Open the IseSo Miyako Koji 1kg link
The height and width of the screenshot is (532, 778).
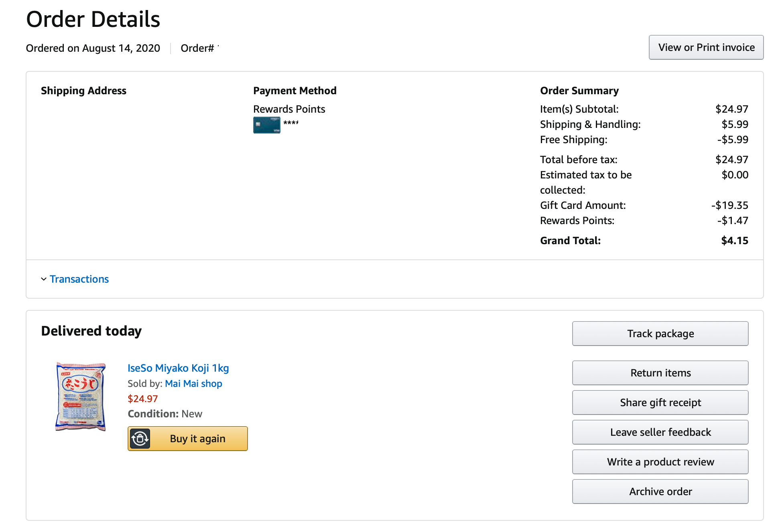[x=178, y=368]
